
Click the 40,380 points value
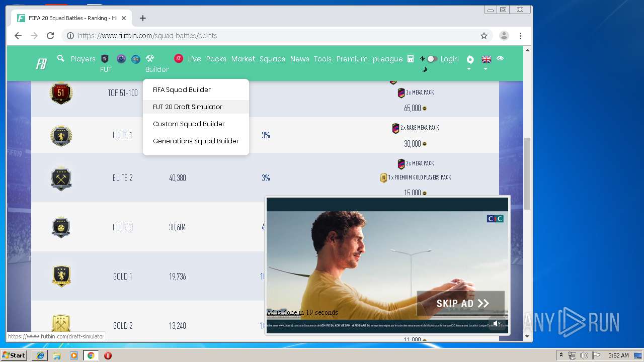(x=178, y=178)
